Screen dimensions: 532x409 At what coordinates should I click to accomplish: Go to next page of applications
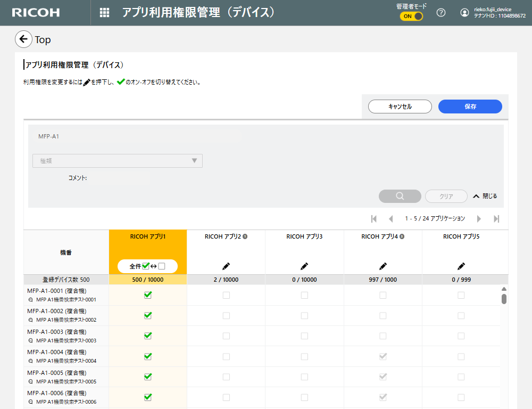click(479, 218)
